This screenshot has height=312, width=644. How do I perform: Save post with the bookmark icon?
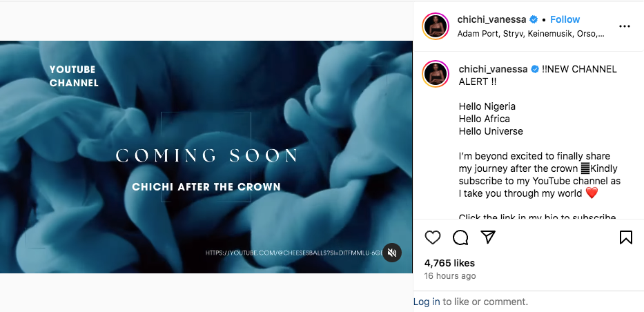(x=626, y=237)
